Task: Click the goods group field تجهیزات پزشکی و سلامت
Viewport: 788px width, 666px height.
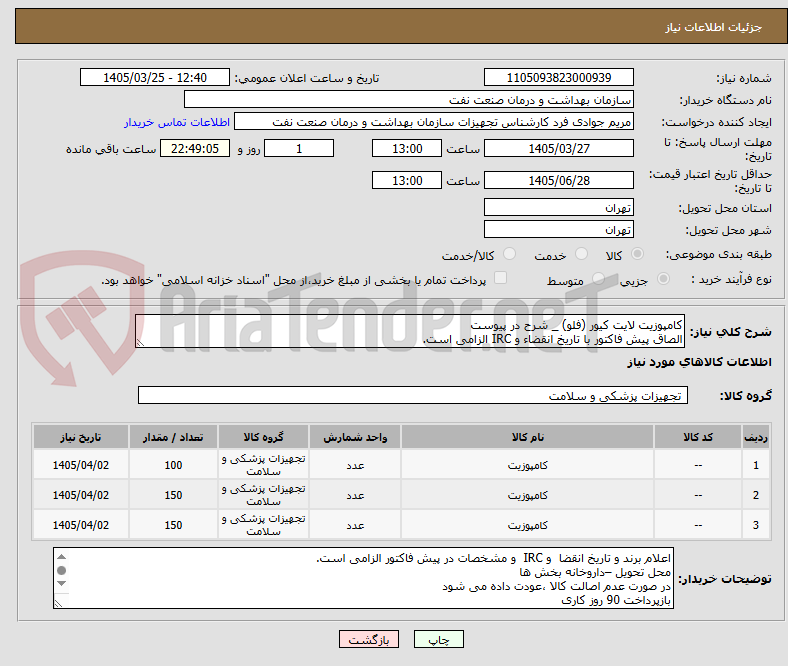Action: click(413, 395)
